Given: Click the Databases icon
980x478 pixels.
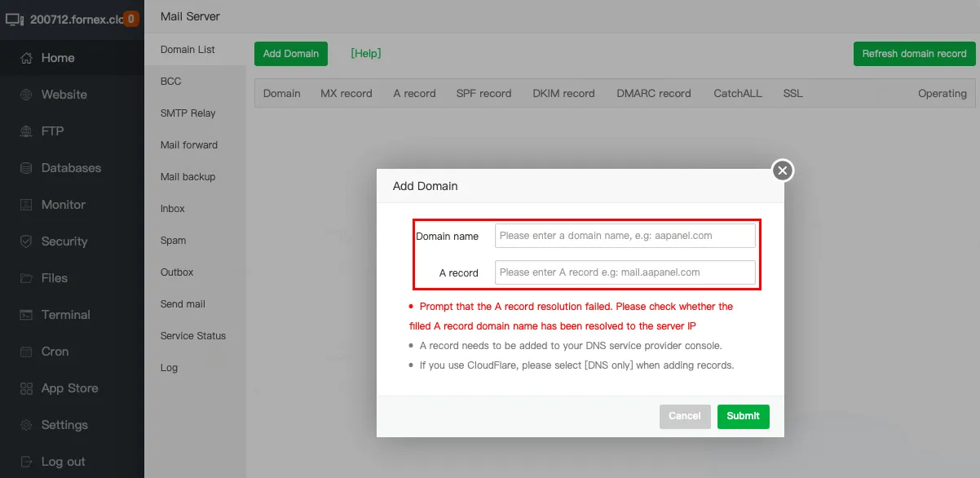Looking at the screenshot, I should click(26, 168).
